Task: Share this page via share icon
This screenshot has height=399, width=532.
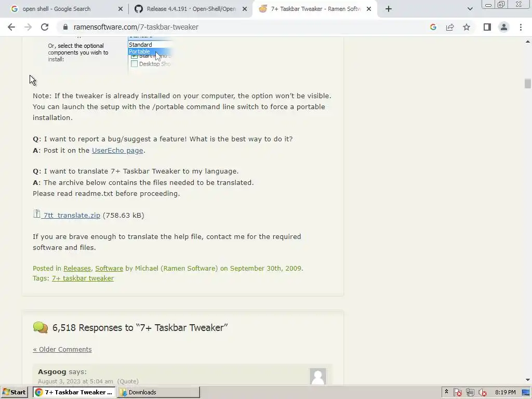Action: [450, 27]
